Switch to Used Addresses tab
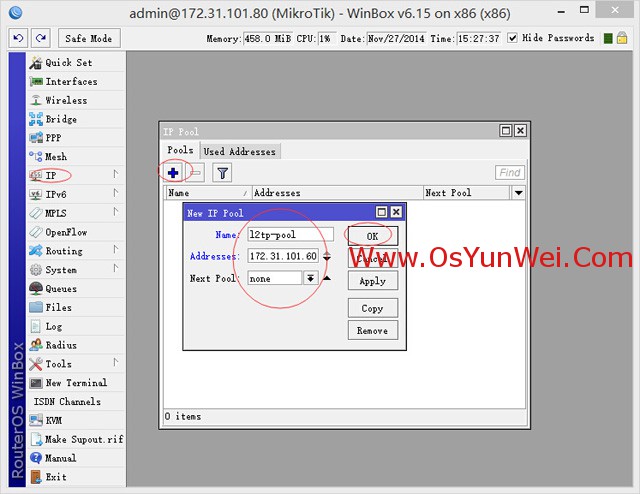Image resolution: width=640 pixels, height=494 pixels. pyautogui.click(x=240, y=151)
